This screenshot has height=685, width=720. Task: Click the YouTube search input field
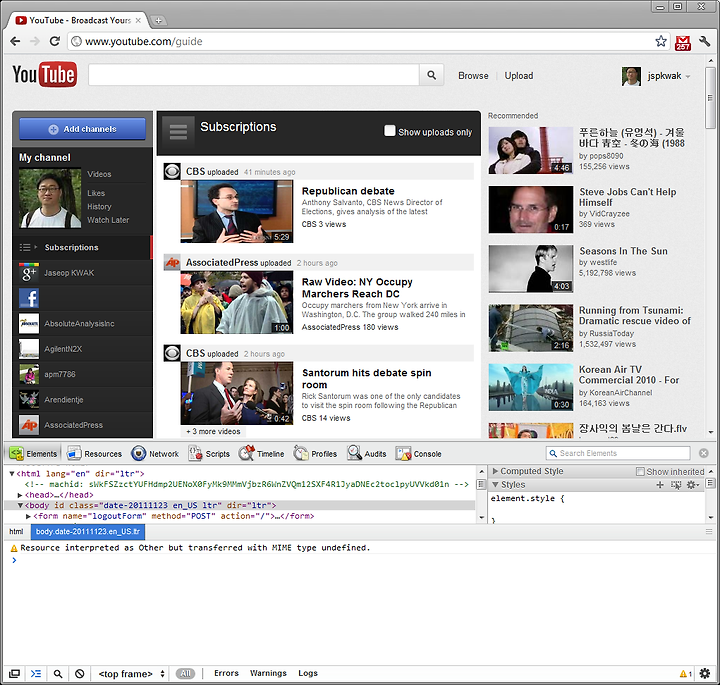click(x=253, y=75)
